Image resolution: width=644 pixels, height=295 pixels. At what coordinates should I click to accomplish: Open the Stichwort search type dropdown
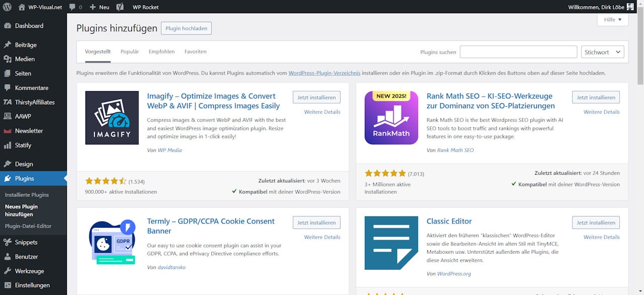coord(603,52)
